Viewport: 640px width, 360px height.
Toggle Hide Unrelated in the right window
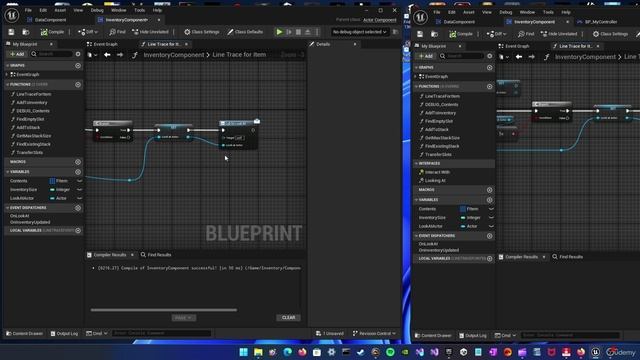pyautogui.click(x=559, y=34)
